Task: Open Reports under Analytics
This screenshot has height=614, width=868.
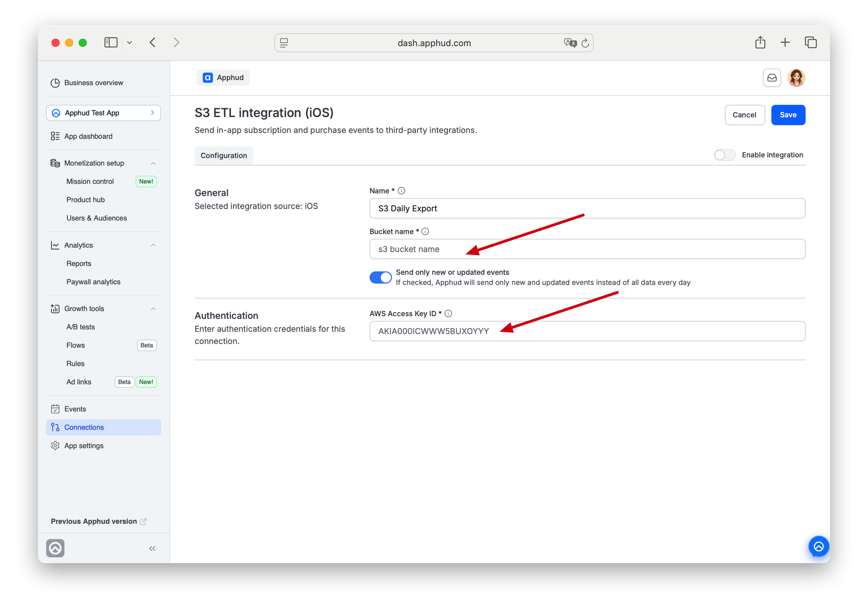Action: click(79, 263)
